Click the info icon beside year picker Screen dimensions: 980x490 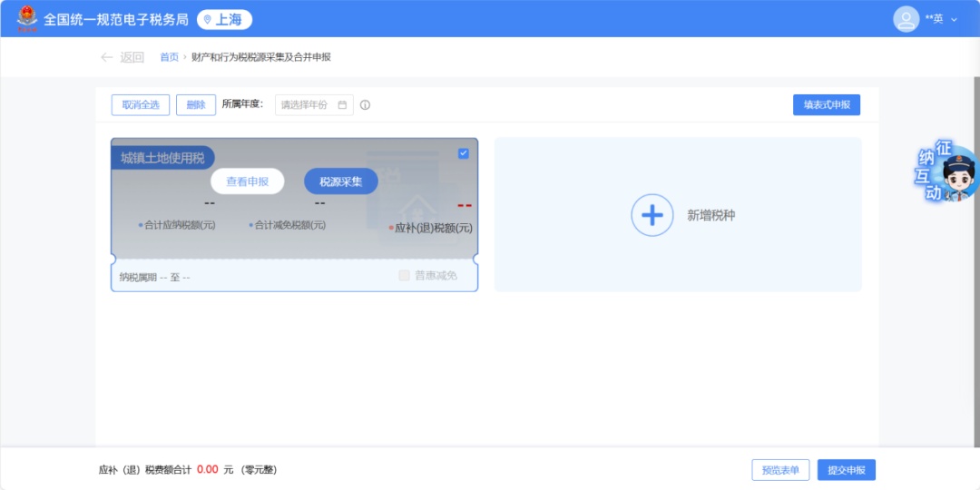[x=365, y=105]
